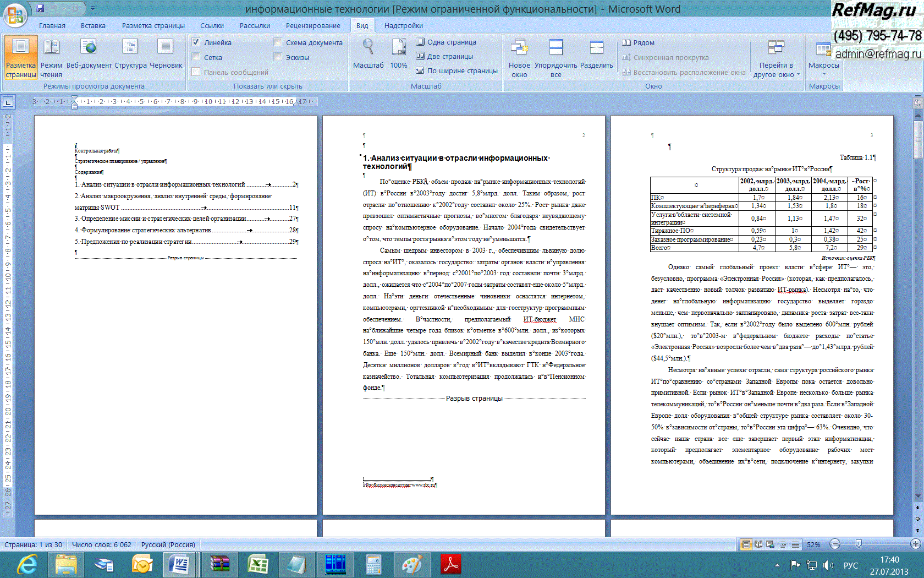924x578 pixels.
Task: Set zoom to 100%
Action: [x=399, y=55]
